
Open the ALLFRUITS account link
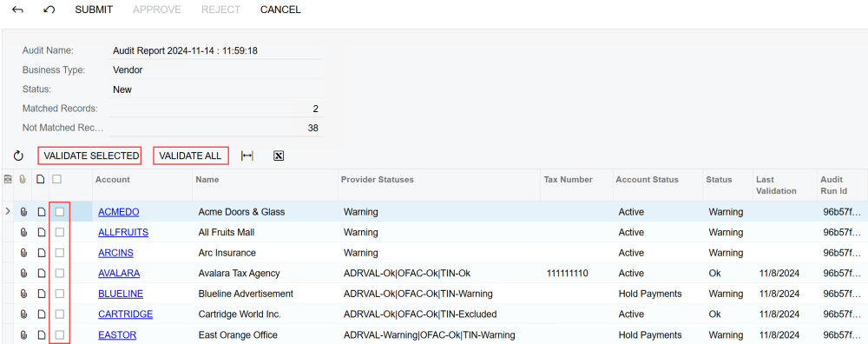point(123,232)
